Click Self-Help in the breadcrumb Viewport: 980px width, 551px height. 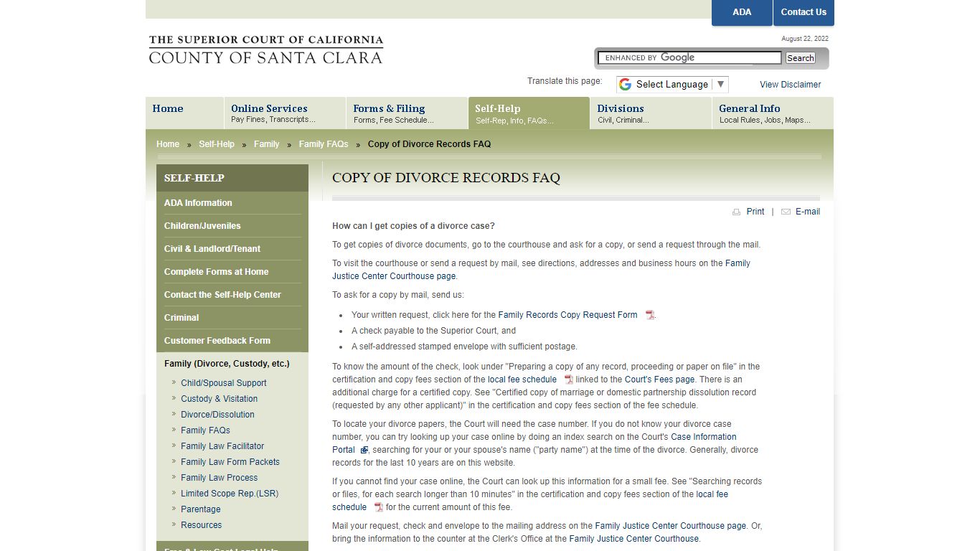pos(217,144)
